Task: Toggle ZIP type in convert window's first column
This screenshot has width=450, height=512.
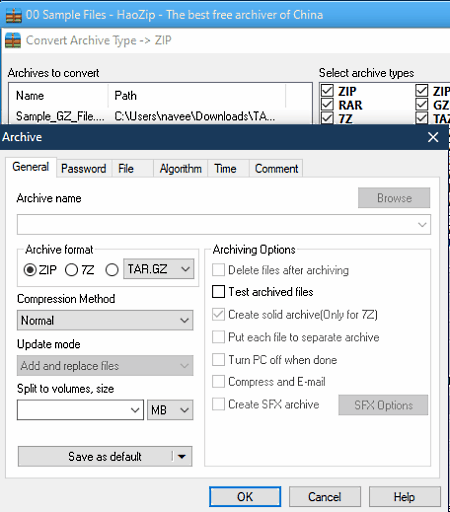Action: (x=327, y=91)
